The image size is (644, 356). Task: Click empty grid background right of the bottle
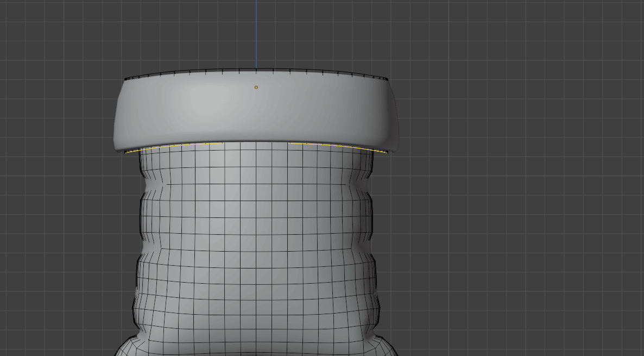coord(516,217)
